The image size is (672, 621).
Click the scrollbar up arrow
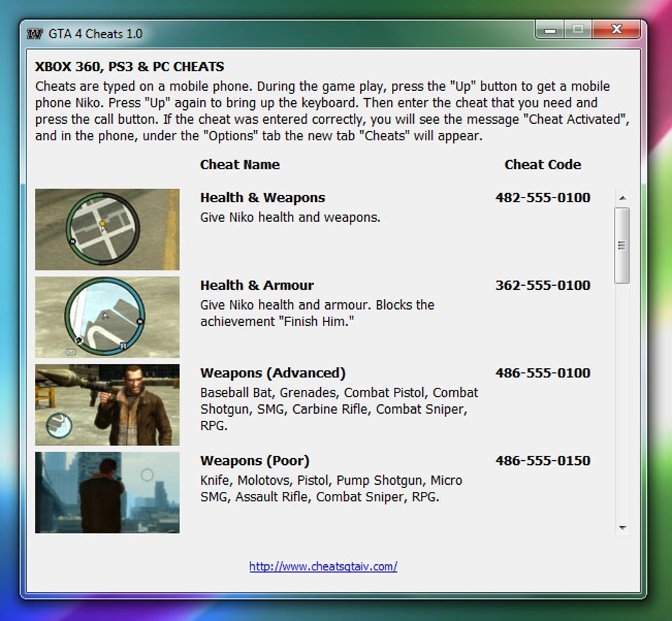(x=623, y=198)
